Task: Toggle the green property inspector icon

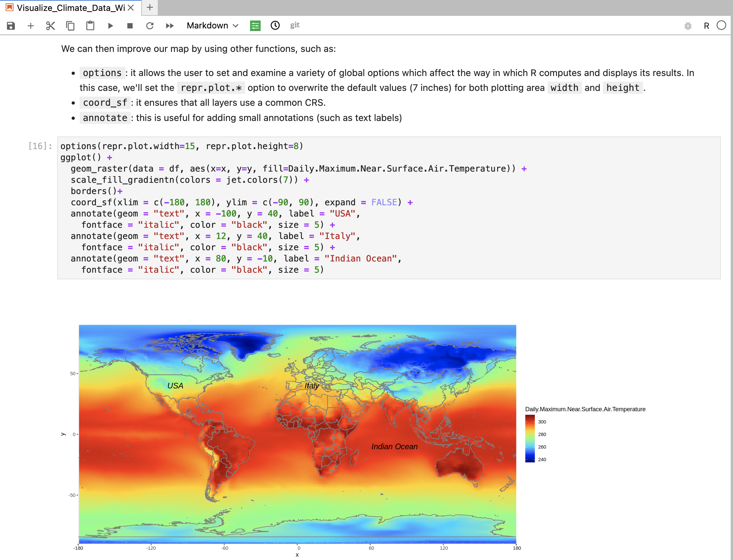Action: point(255,26)
